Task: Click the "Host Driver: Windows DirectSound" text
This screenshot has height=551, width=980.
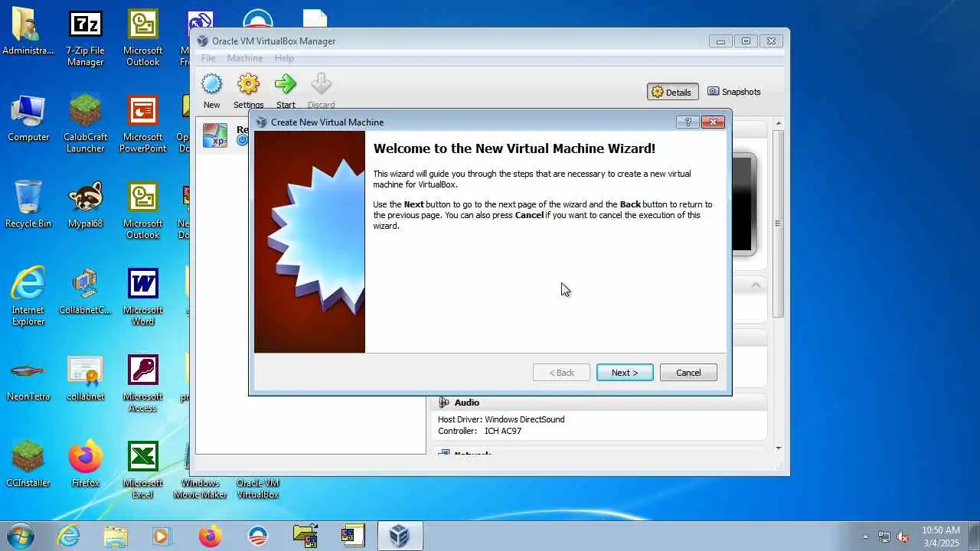Action: click(501, 419)
